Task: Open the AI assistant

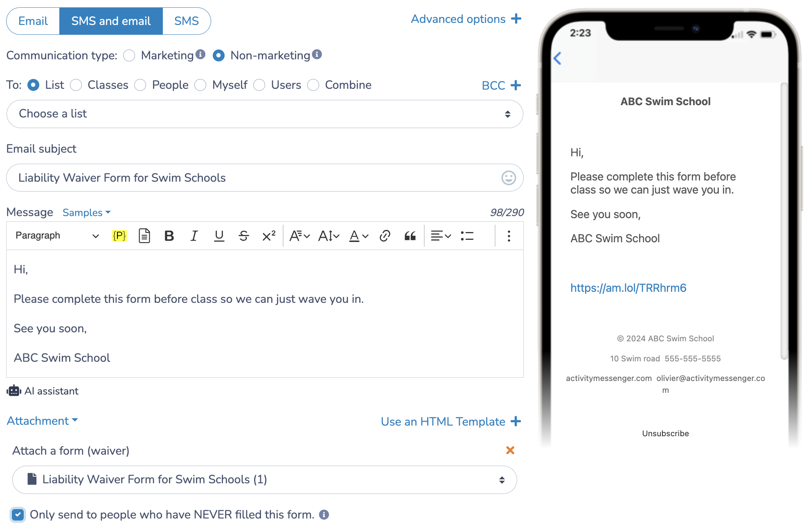Action: tap(51, 391)
